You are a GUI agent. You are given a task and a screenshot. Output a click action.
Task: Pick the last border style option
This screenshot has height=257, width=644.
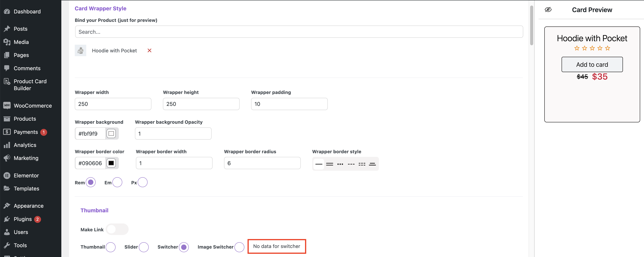pos(372,164)
